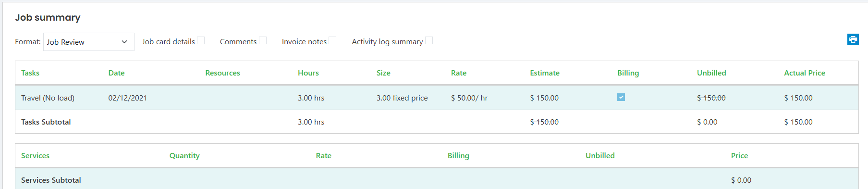The height and width of the screenshot is (189, 868).
Task: Check the Invoice notes option
Action: point(332,40)
